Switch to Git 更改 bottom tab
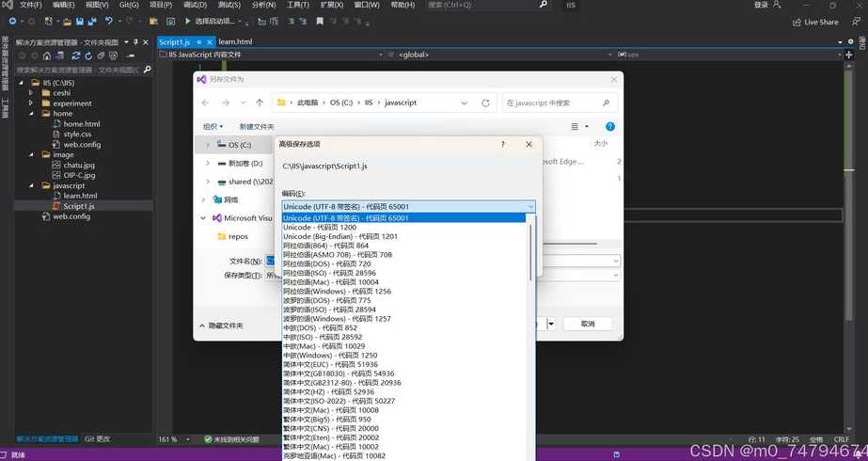This screenshot has height=461, width=868. click(x=98, y=438)
